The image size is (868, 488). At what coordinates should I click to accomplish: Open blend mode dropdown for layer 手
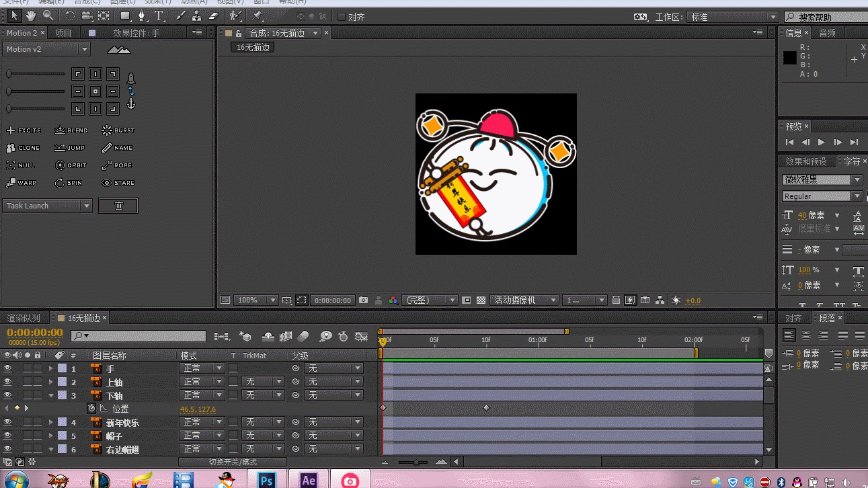point(202,368)
